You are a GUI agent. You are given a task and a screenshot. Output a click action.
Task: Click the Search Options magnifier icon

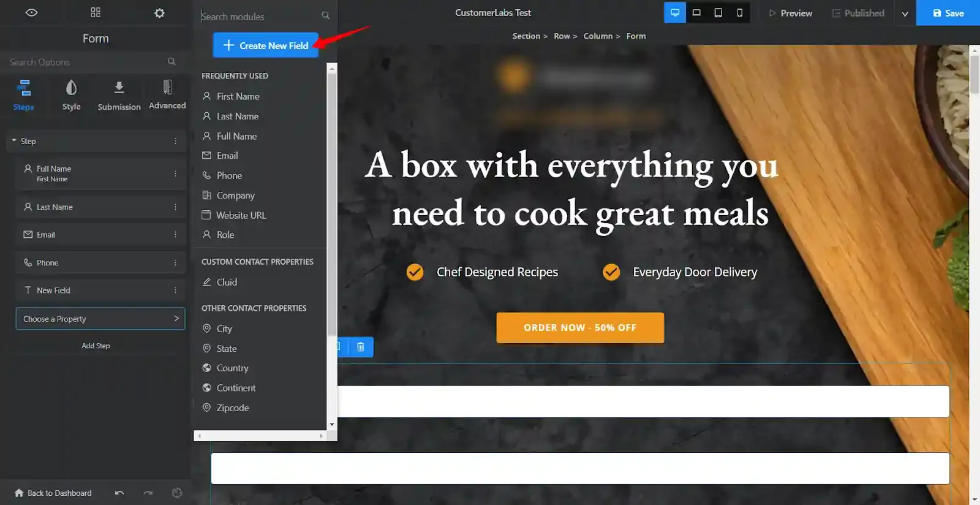pos(171,62)
